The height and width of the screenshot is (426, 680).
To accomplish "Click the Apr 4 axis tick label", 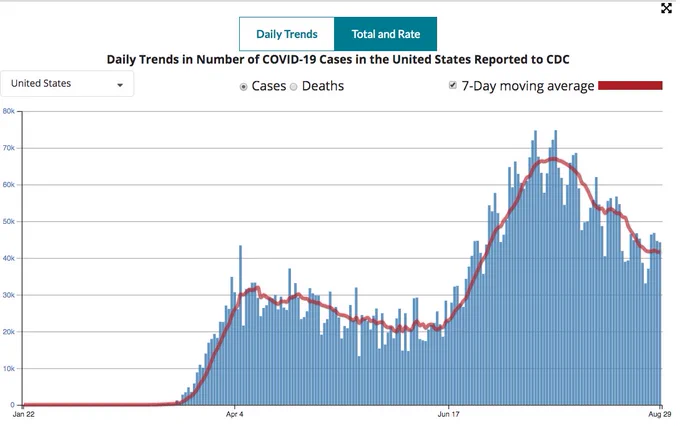I will click(235, 414).
